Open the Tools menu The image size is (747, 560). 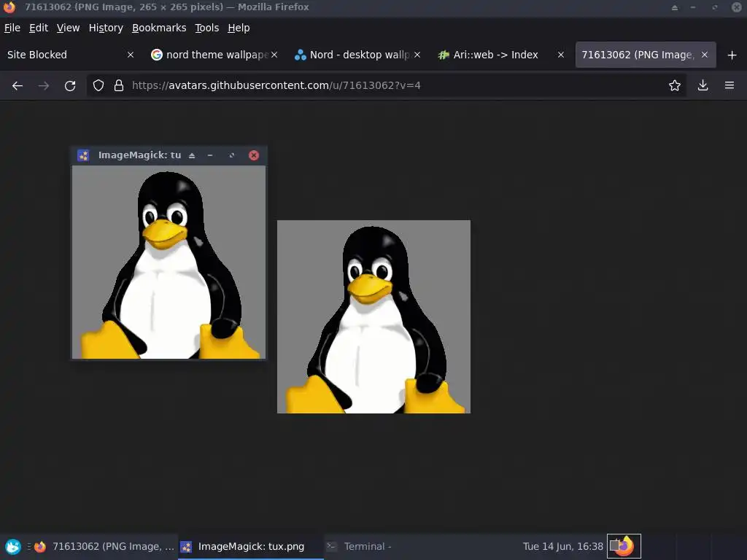pyautogui.click(x=206, y=28)
